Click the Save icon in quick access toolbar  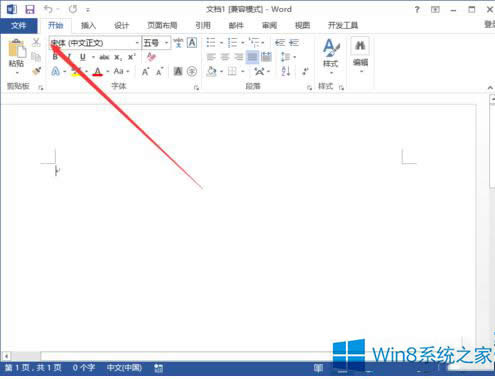(30, 9)
